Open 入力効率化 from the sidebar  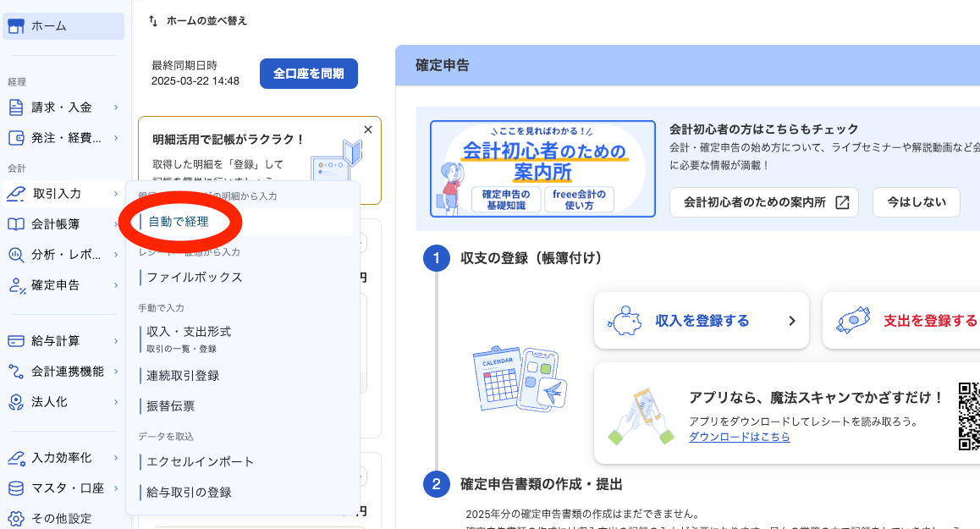15,455
